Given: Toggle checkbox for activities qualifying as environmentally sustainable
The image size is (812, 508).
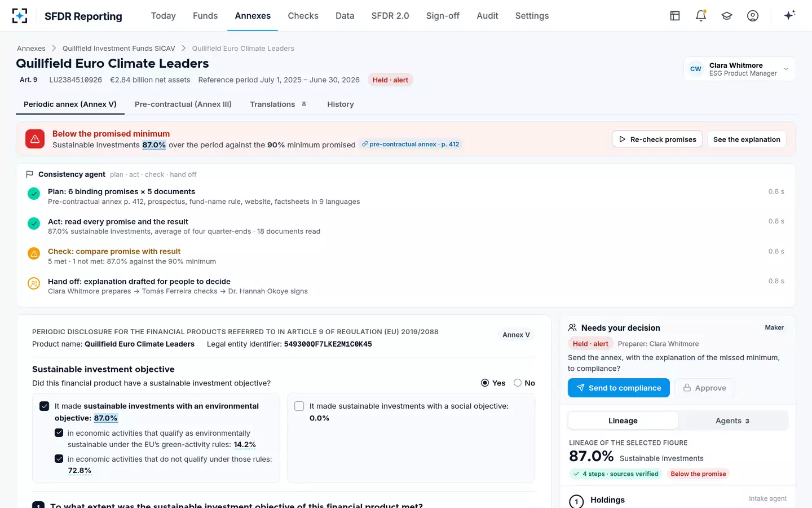Looking at the screenshot, I should coord(59,432).
